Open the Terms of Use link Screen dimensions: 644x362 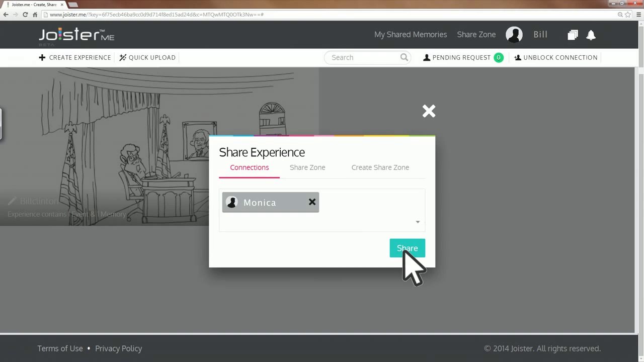[x=60, y=348]
